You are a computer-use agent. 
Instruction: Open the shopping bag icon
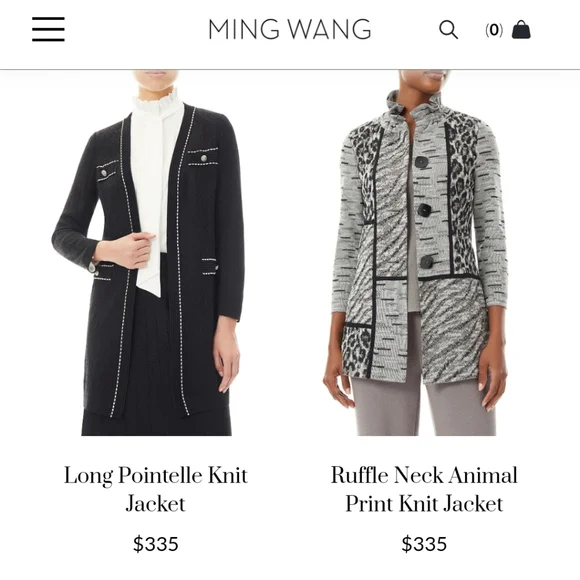pos(521,30)
